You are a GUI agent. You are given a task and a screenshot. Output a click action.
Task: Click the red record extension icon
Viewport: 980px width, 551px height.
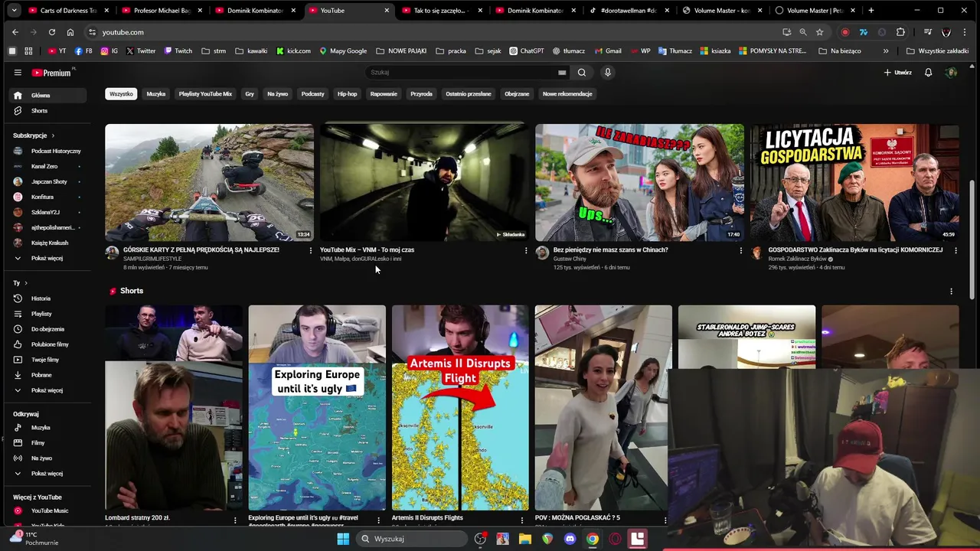tap(844, 32)
